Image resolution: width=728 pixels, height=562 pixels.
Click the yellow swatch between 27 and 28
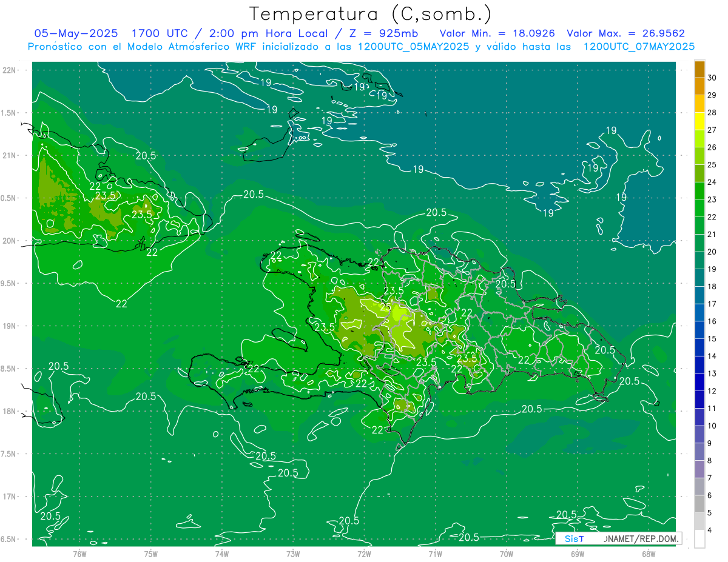[699, 121]
